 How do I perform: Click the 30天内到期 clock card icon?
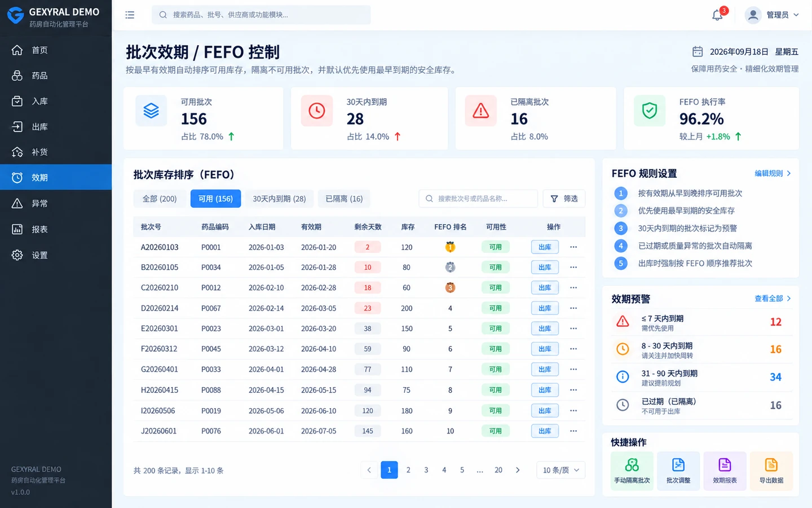pyautogui.click(x=317, y=111)
